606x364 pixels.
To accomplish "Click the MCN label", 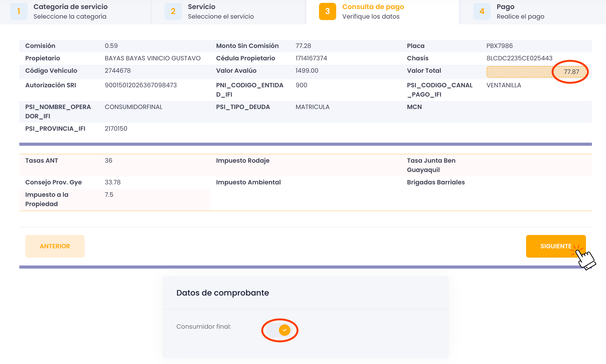I will point(414,107).
